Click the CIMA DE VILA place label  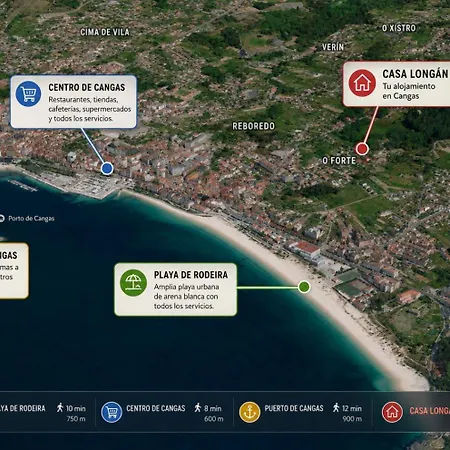pos(105,32)
